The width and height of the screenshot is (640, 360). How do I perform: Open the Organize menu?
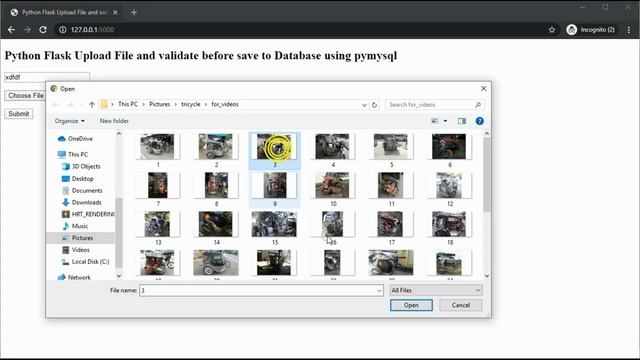(x=69, y=121)
